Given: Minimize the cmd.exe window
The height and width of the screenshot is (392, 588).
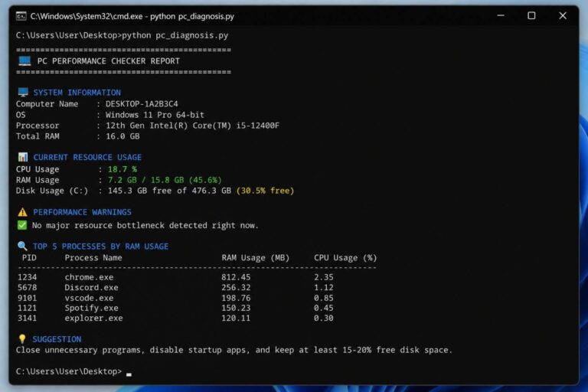Looking at the screenshot, I should pyautogui.click(x=501, y=16).
